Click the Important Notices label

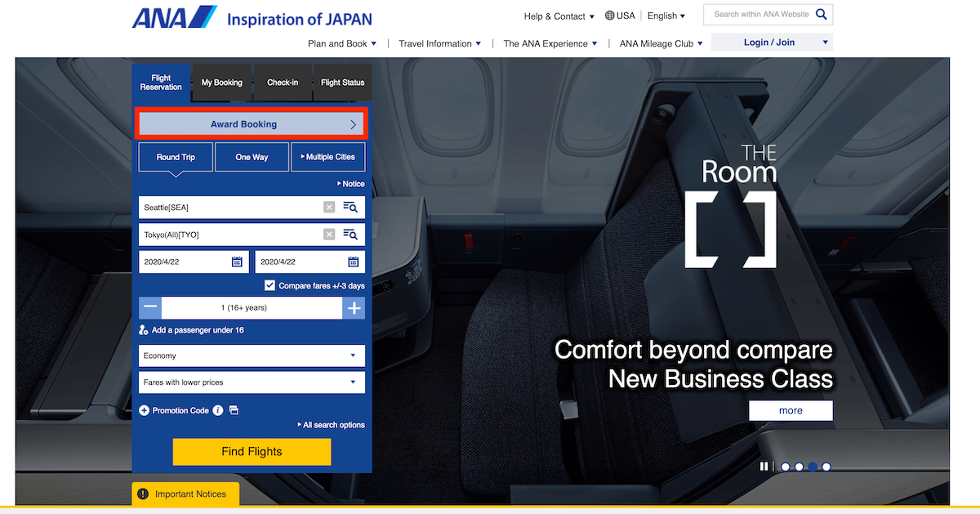[x=192, y=494]
